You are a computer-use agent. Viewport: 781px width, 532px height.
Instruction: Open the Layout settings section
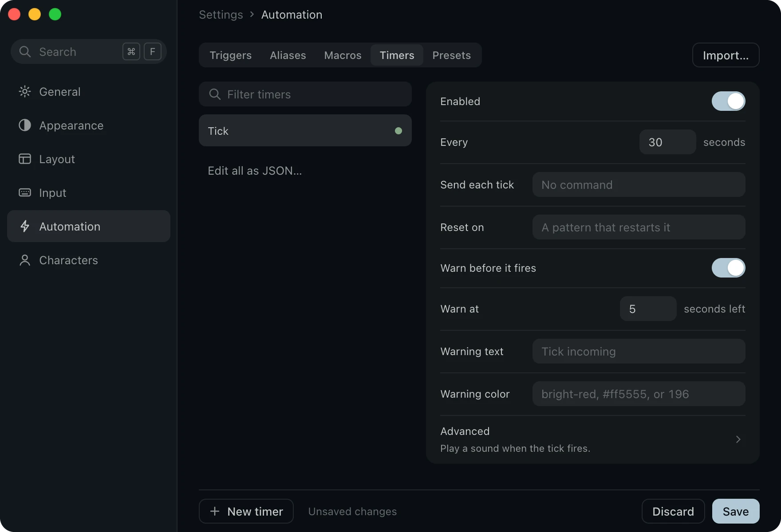click(89, 159)
